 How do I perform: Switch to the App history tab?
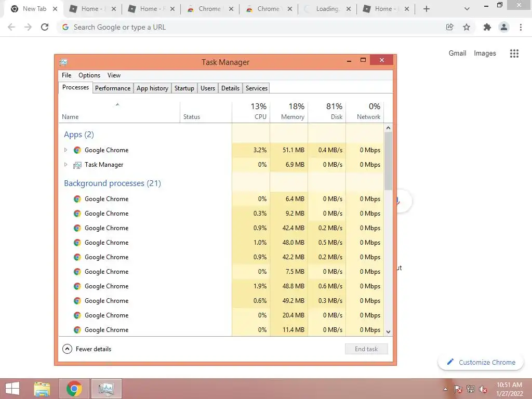152,88
